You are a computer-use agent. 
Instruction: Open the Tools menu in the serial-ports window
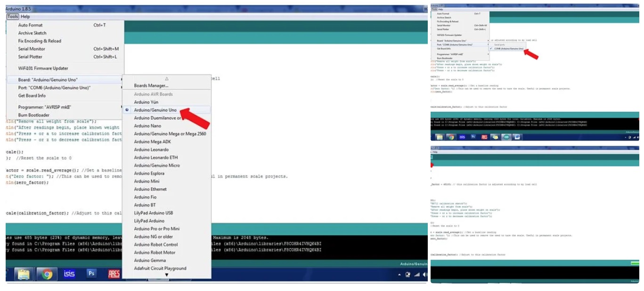(x=434, y=9)
